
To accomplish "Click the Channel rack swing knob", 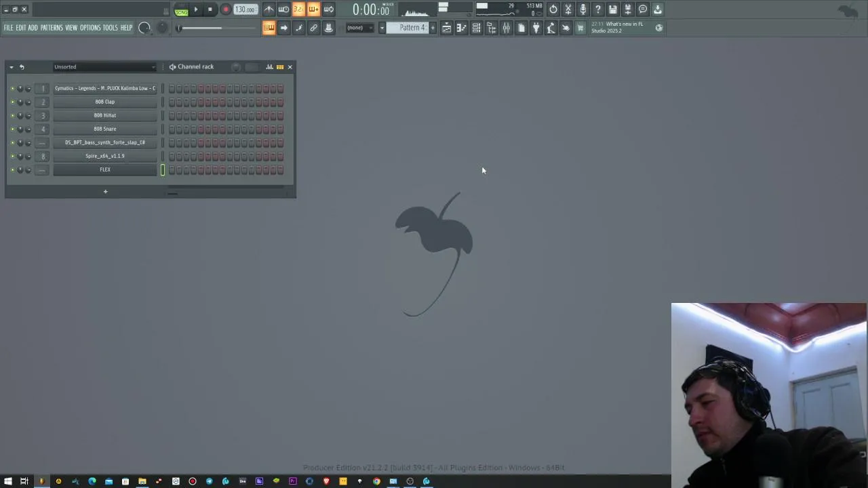I will tap(236, 66).
